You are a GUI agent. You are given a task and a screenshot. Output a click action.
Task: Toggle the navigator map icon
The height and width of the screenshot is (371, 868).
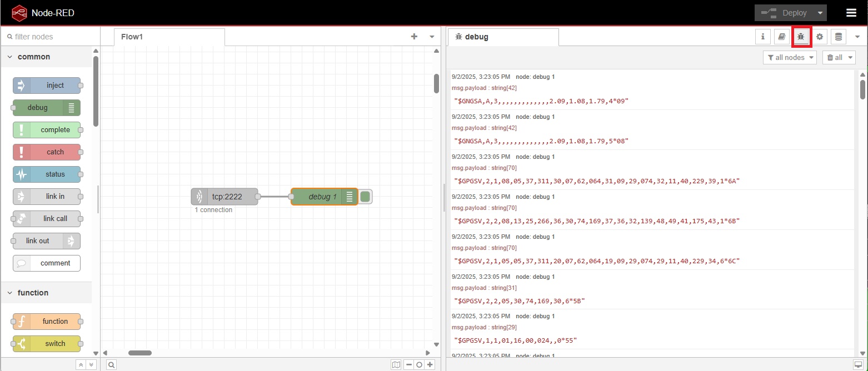coord(396,365)
